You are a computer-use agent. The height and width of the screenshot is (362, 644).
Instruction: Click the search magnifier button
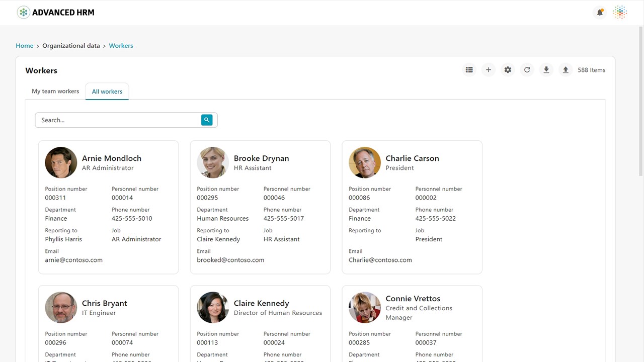click(207, 120)
